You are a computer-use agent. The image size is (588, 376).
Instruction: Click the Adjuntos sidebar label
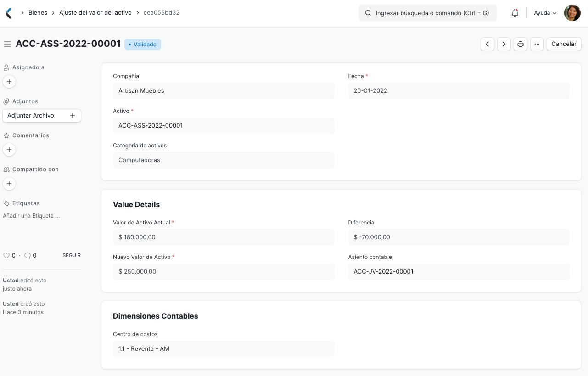[25, 101]
